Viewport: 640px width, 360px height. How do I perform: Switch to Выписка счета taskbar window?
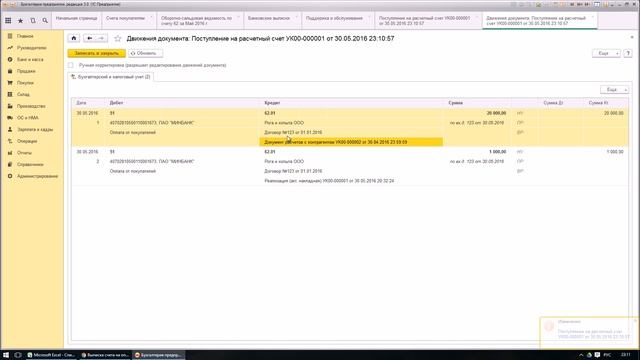point(105,355)
